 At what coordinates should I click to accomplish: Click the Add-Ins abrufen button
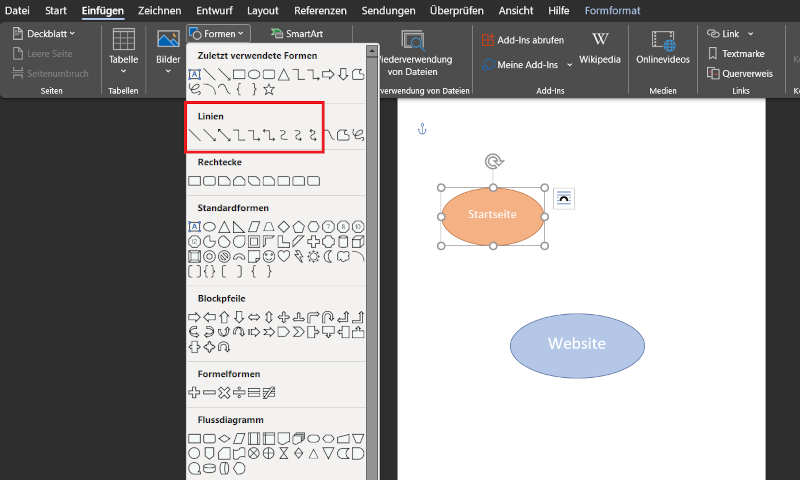pyautogui.click(x=522, y=40)
